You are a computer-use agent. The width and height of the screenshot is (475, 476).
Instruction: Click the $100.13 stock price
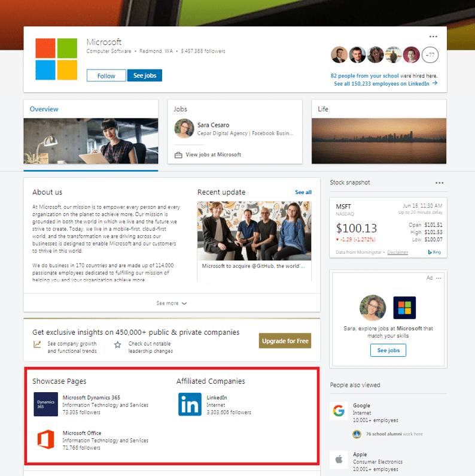pyautogui.click(x=356, y=228)
